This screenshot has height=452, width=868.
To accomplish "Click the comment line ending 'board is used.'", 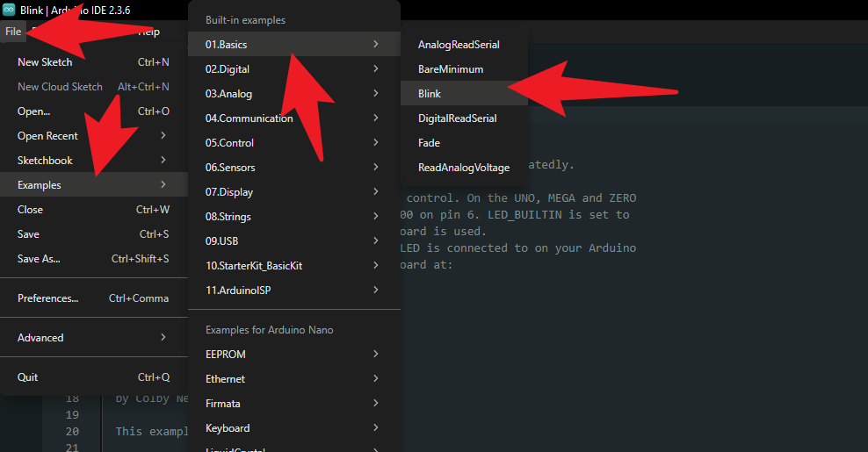I will [x=444, y=231].
